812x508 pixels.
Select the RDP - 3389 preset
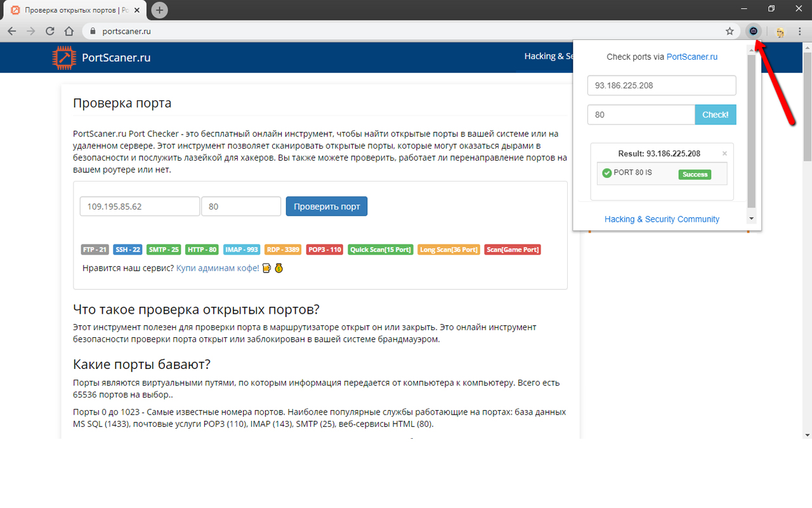tap(283, 250)
